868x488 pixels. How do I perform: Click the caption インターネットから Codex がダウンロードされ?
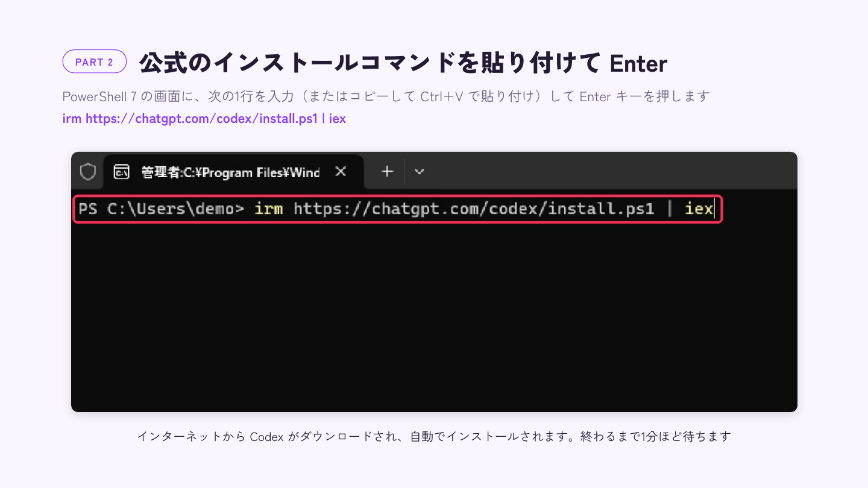434,436
